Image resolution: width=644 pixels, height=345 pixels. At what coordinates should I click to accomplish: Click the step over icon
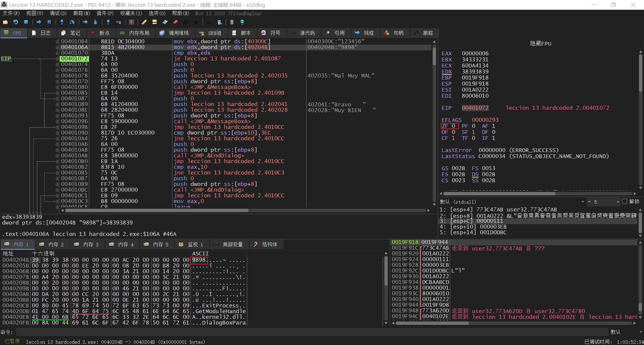[x=72, y=22]
